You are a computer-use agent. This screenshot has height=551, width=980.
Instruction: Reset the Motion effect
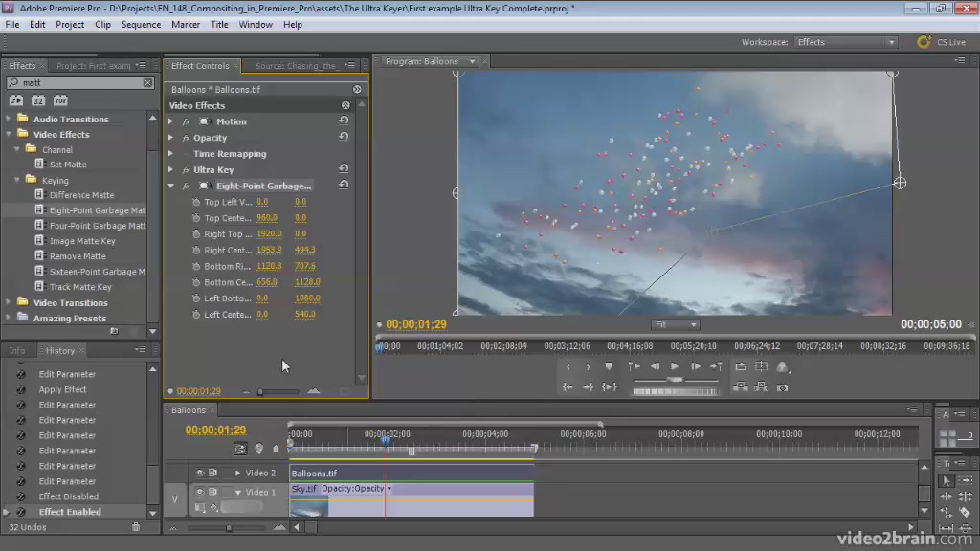pos(344,121)
